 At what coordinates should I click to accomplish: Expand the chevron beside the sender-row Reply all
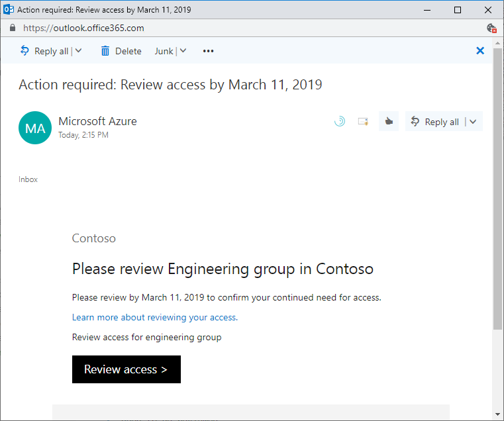pos(473,122)
